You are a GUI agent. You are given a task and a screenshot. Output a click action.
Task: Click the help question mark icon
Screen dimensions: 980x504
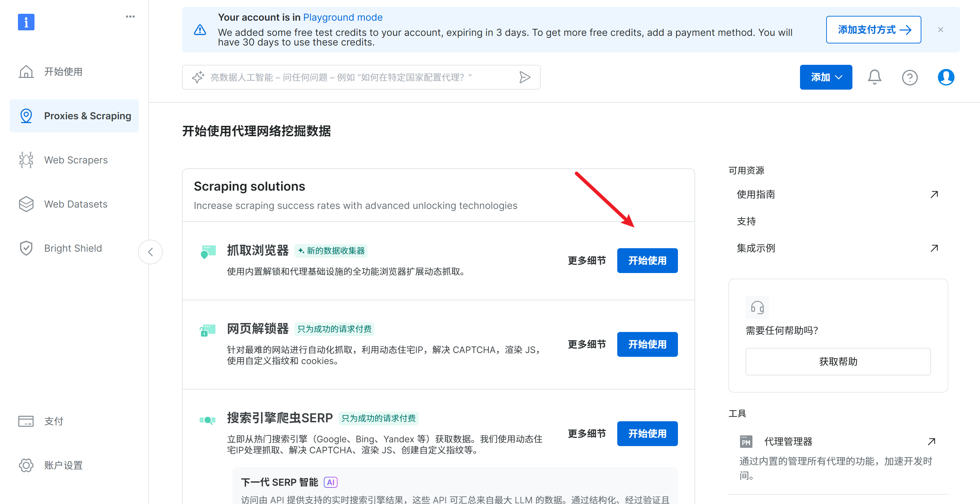tap(910, 78)
